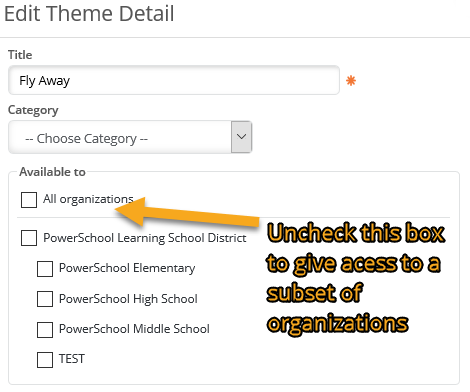Open the Choose Category dropdown

point(130,137)
